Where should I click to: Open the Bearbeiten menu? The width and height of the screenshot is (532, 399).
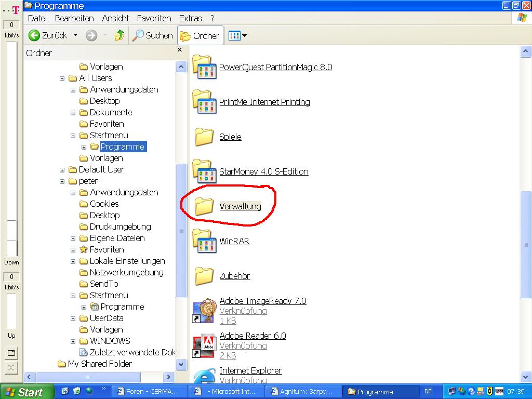[x=74, y=18]
